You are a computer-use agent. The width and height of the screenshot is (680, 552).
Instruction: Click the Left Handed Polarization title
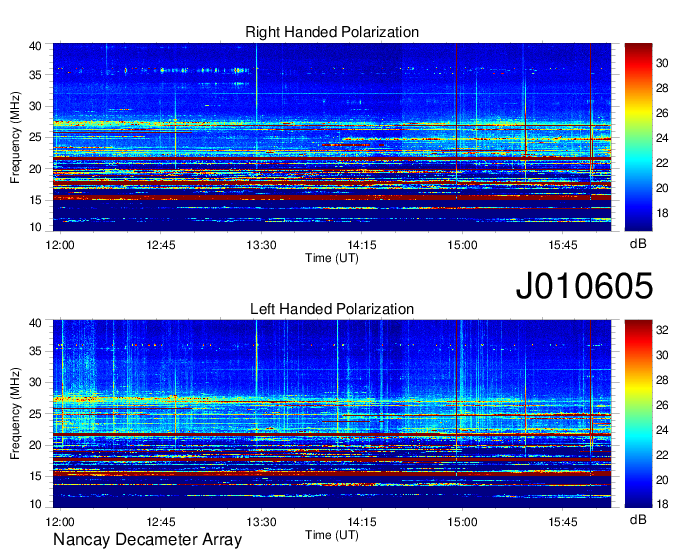click(332, 309)
